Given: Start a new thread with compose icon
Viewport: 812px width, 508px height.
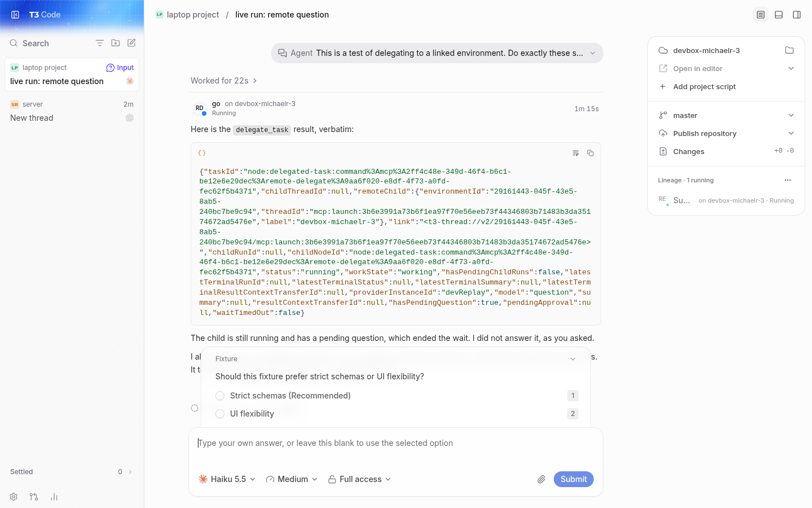Looking at the screenshot, I should 131,43.
